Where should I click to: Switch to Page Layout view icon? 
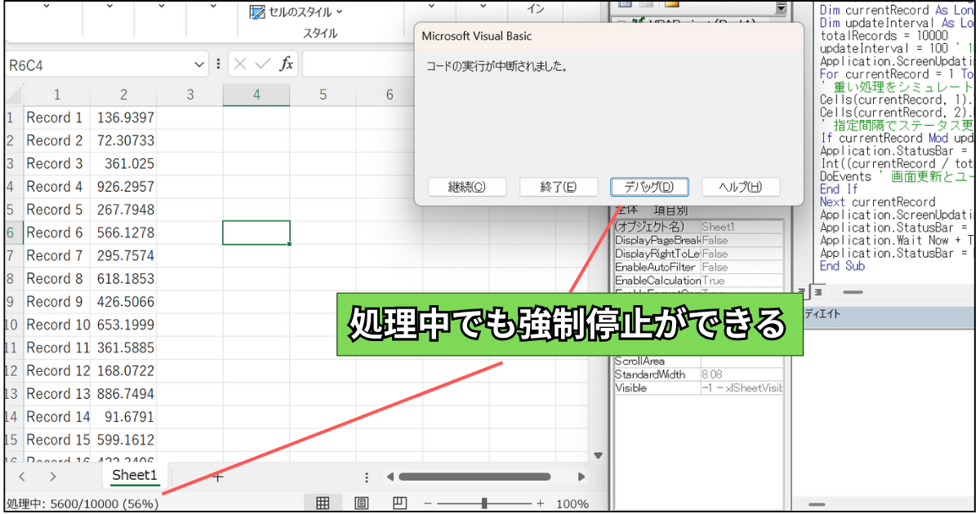click(x=361, y=503)
